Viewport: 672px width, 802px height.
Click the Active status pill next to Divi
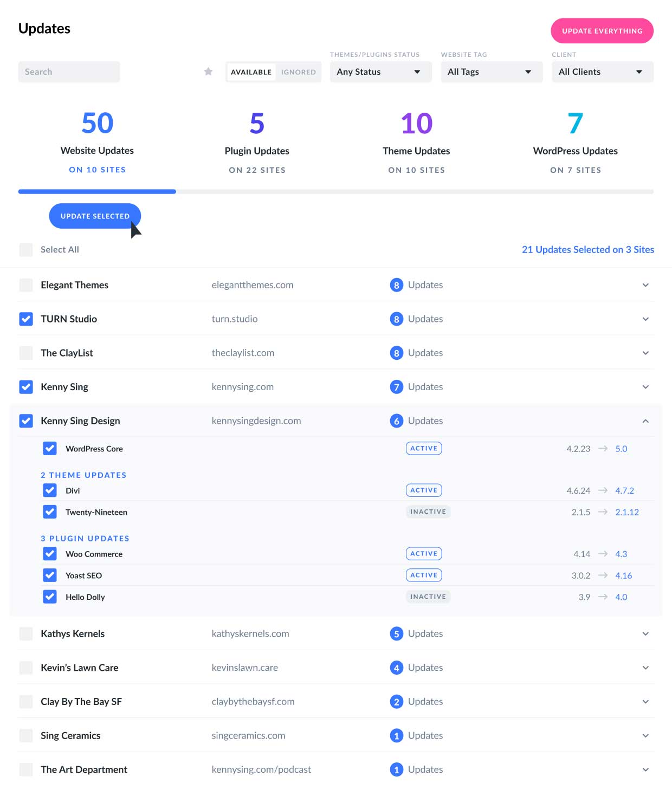coord(424,490)
